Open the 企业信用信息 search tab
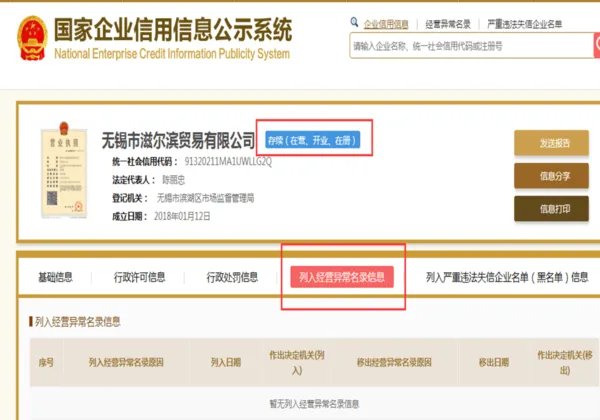Image resolution: width=600 pixels, height=420 pixels. (x=386, y=24)
